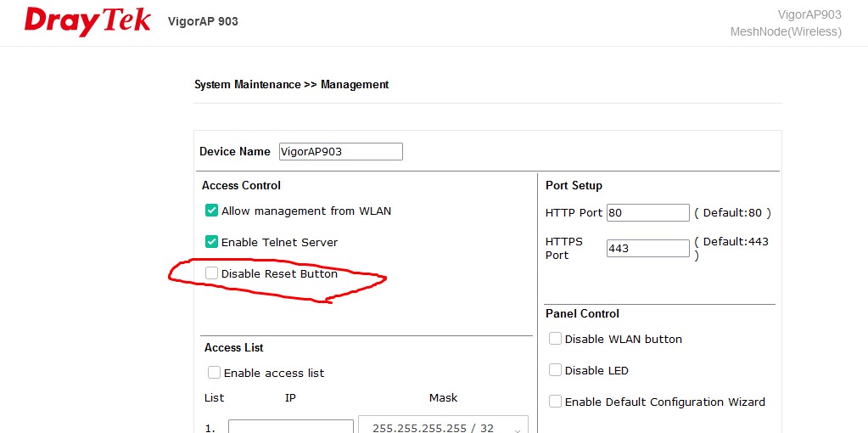Click the IP field for access list entry 1

coord(290,426)
